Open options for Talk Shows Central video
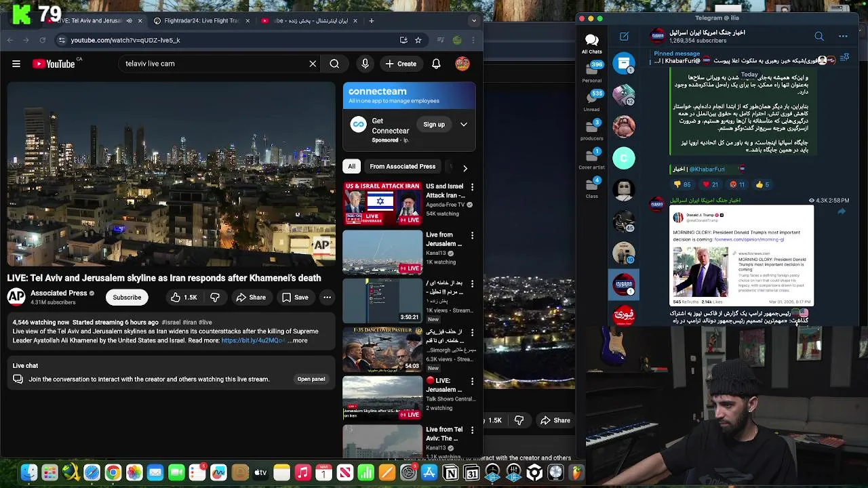Image resolution: width=868 pixels, height=488 pixels. tap(473, 382)
